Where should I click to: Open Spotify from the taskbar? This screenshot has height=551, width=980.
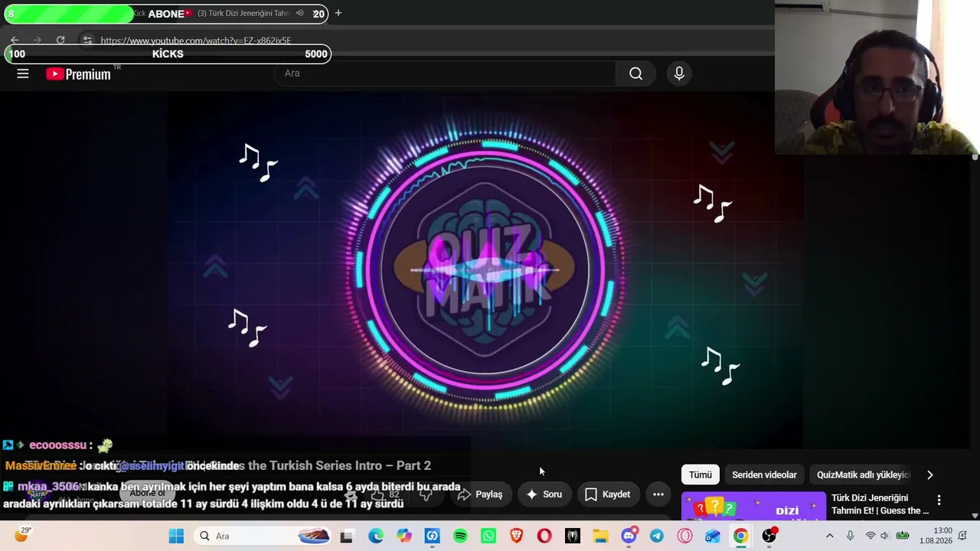(x=460, y=536)
